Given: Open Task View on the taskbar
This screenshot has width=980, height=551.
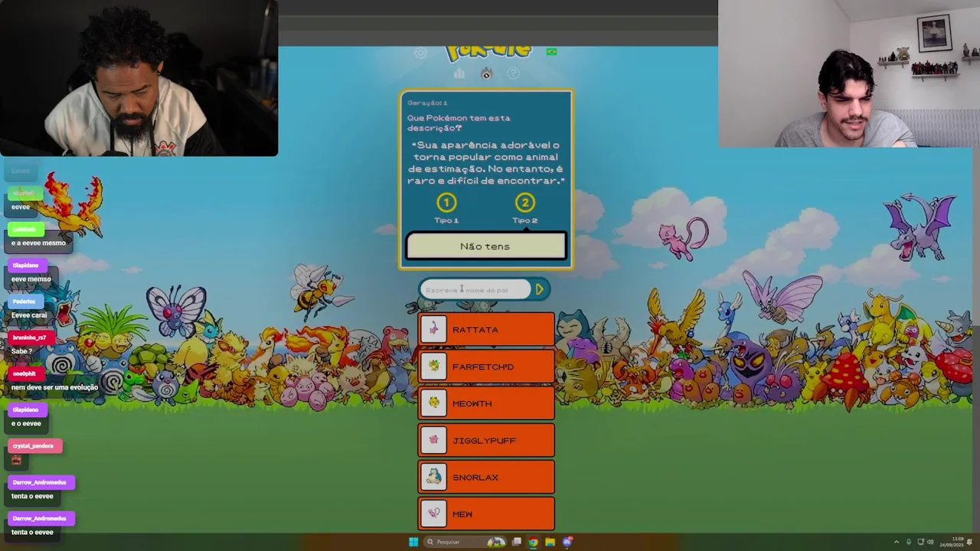Looking at the screenshot, I should [517, 542].
